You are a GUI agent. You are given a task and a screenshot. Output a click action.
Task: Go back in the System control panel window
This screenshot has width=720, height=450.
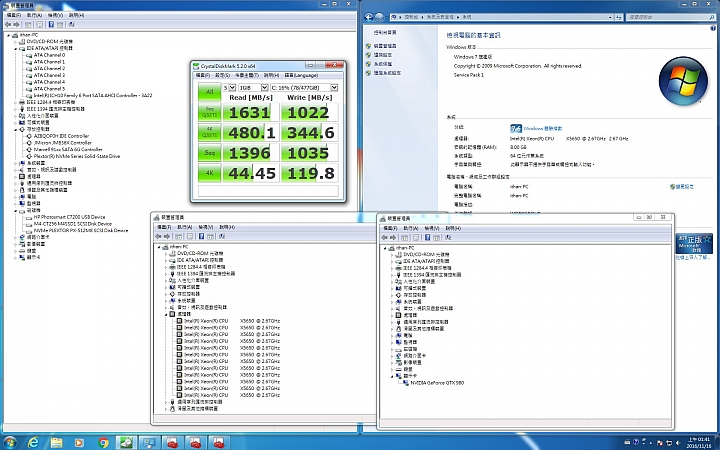(368, 17)
